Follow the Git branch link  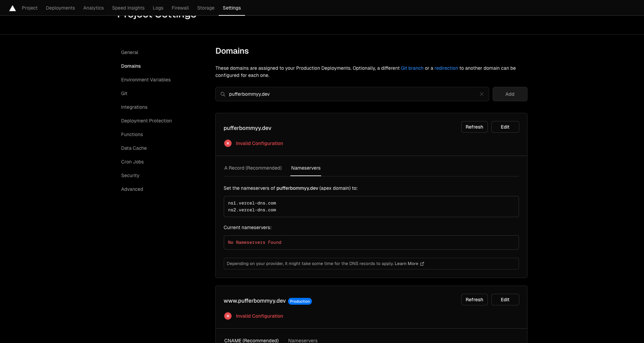(412, 68)
